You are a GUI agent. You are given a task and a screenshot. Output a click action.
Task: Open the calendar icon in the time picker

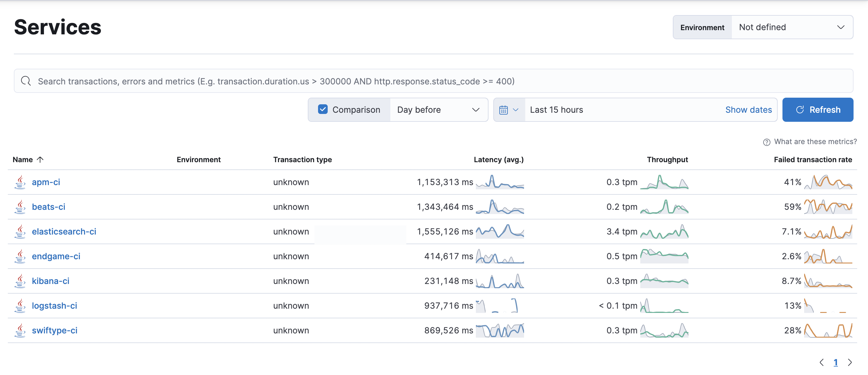tap(504, 110)
